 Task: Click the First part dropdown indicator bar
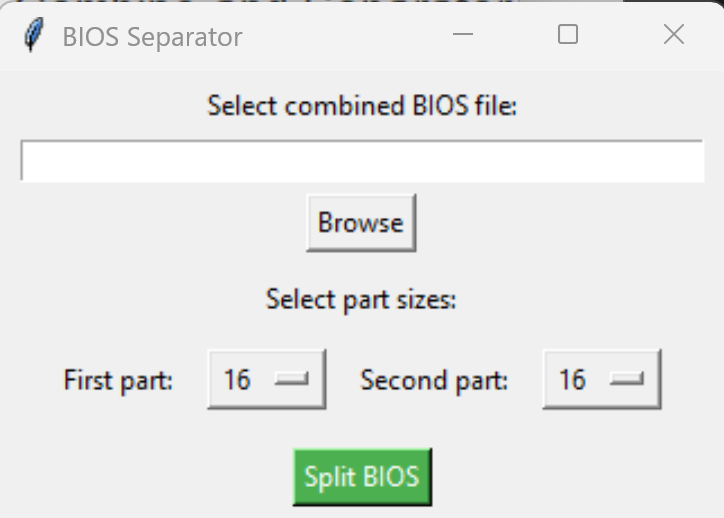coord(292,379)
